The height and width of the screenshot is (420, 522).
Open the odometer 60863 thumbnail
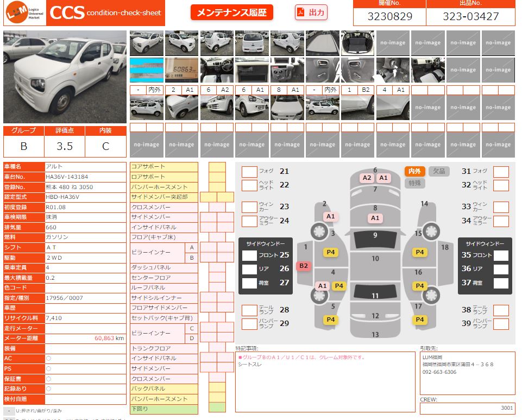181,70
